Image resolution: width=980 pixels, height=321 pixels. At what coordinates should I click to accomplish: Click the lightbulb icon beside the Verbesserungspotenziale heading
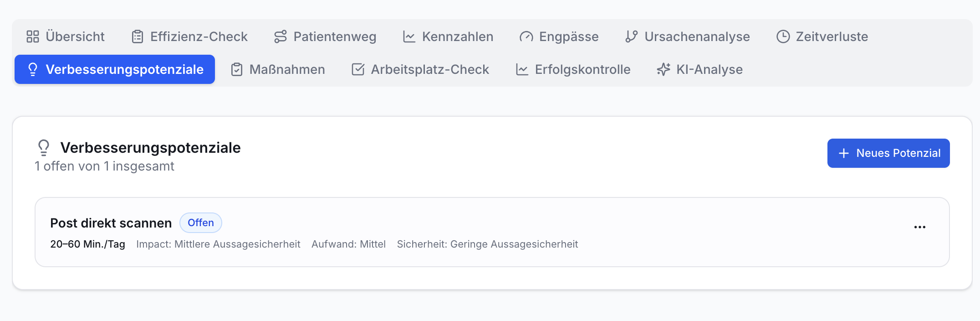point(44,148)
